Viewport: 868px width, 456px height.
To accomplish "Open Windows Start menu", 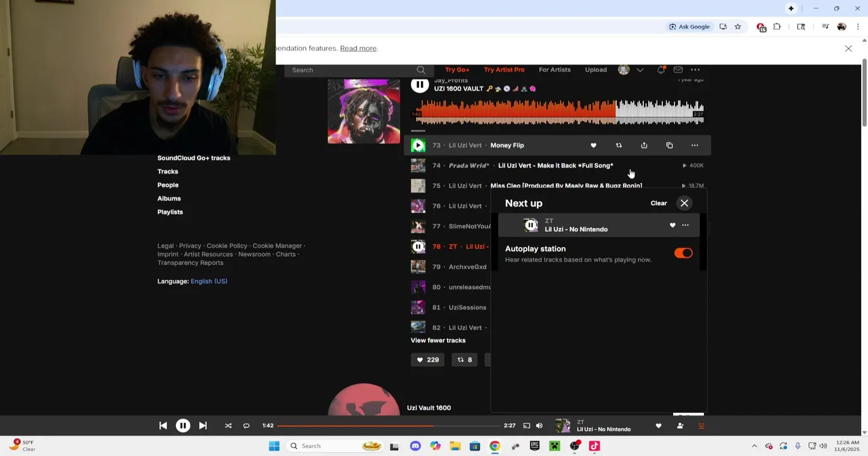I will click(274, 446).
